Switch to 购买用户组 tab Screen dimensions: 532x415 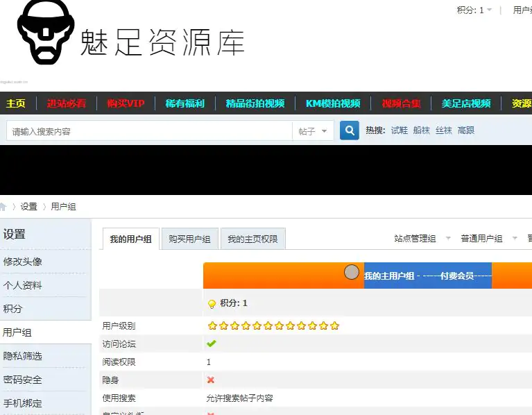click(189, 239)
